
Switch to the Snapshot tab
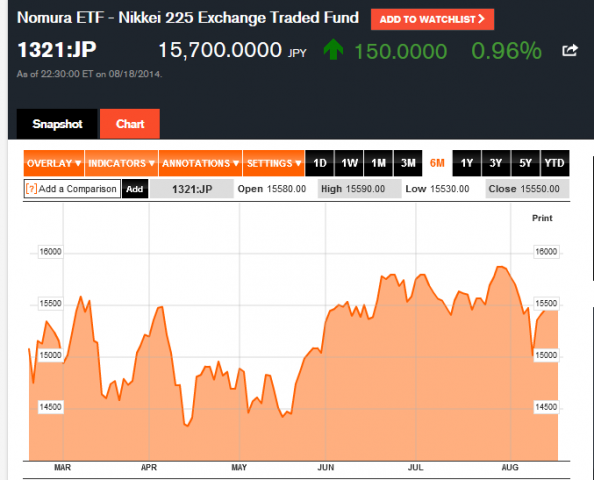pyautogui.click(x=57, y=124)
